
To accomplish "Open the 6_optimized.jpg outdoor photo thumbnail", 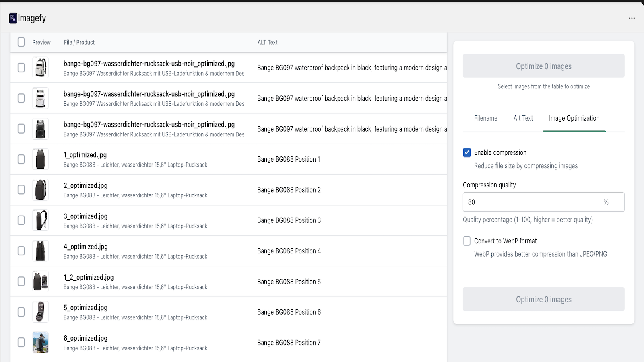I will click(x=40, y=342).
